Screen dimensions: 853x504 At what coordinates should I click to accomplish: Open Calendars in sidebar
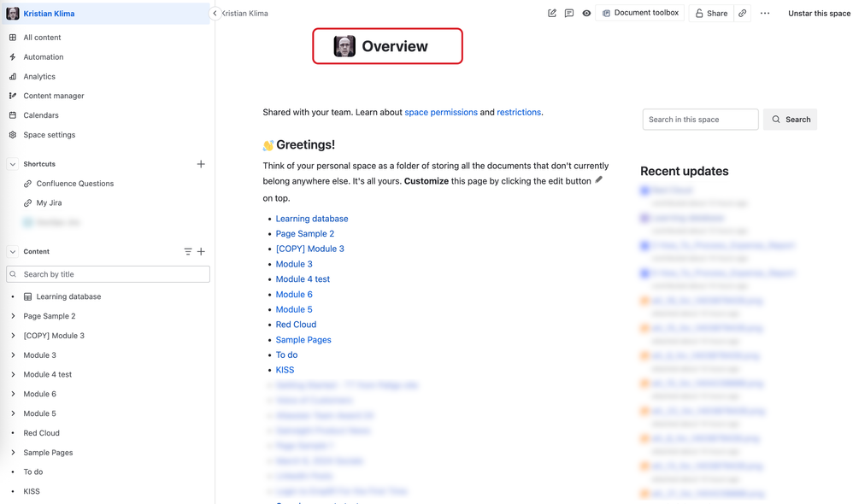tap(41, 115)
